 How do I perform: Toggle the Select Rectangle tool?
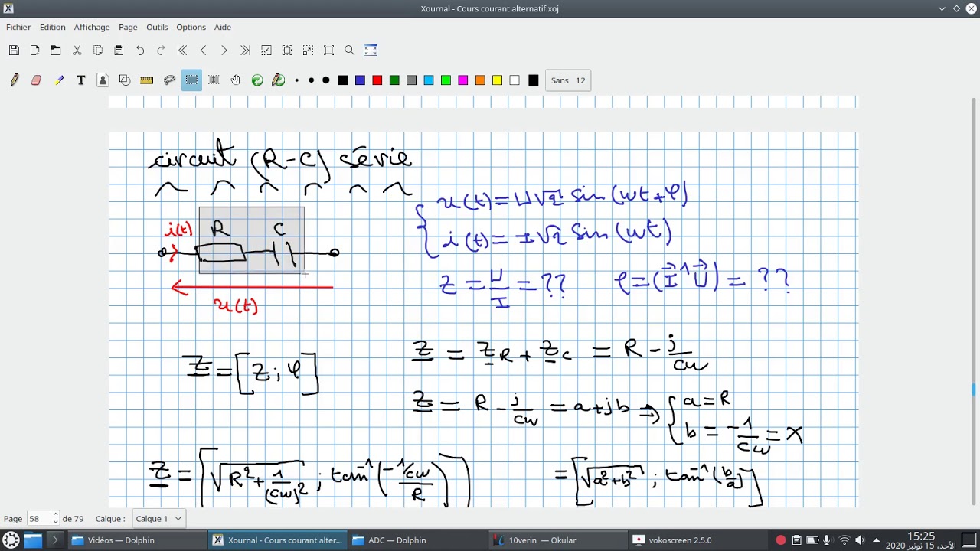coord(191,80)
